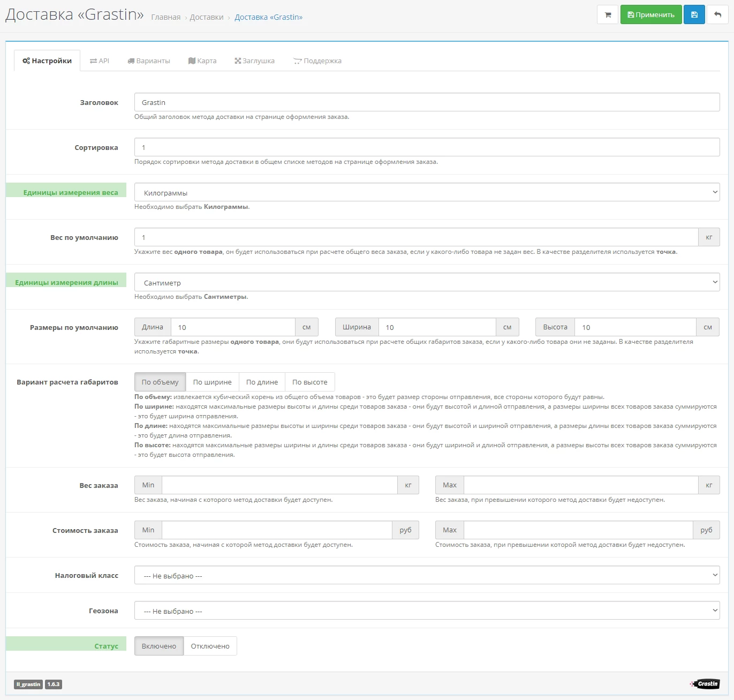Click the Ширина default size input
This screenshot has width=734, height=700.
[x=437, y=327]
